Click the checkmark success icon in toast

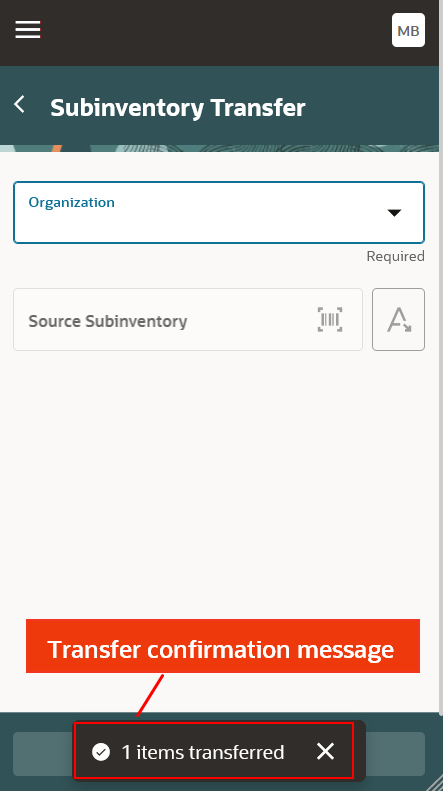[101, 752]
